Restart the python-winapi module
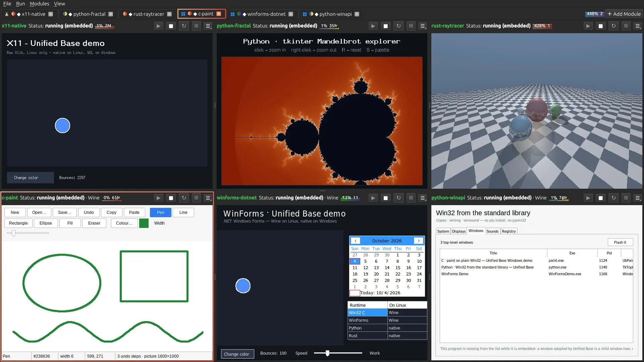Screen dimensions: 644x362 (x=613, y=198)
